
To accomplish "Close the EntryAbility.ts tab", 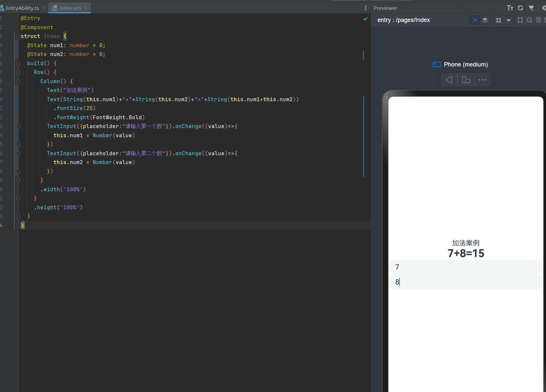I will pyautogui.click(x=44, y=8).
